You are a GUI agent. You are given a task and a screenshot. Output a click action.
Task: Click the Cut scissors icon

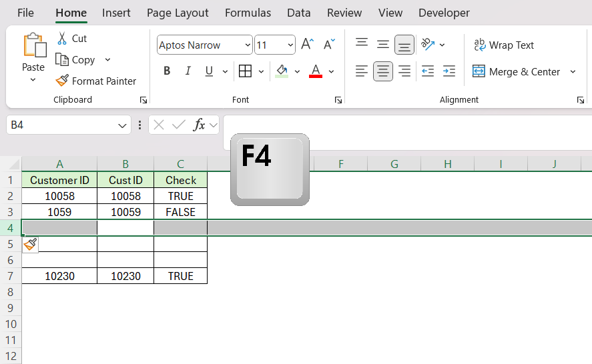click(x=62, y=39)
